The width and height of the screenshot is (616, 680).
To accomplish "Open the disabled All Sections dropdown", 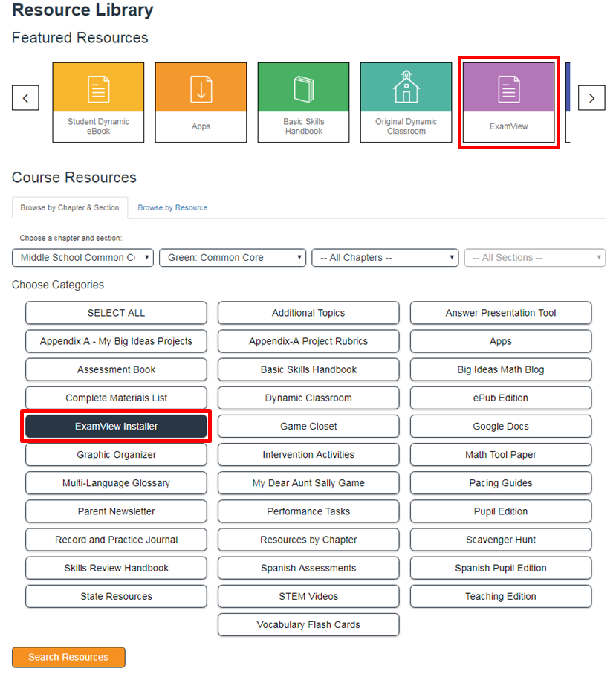I will (534, 258).
